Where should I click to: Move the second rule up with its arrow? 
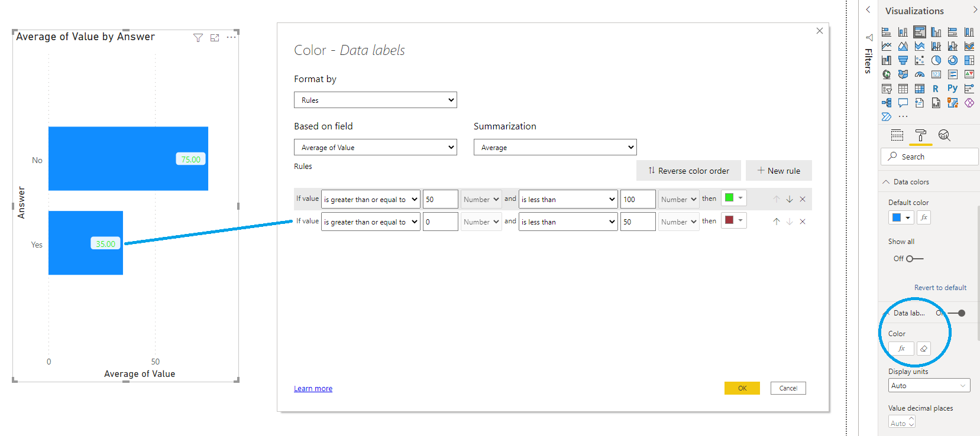pos(777,222)
